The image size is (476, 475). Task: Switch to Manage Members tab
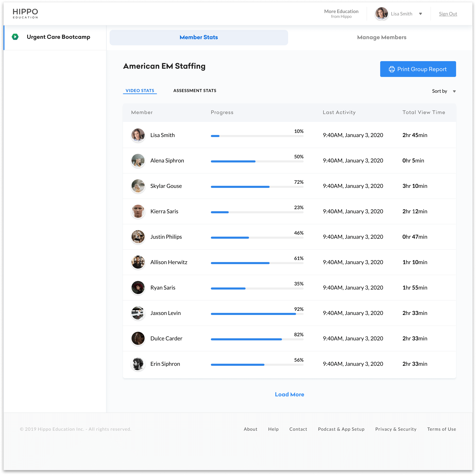381,37
